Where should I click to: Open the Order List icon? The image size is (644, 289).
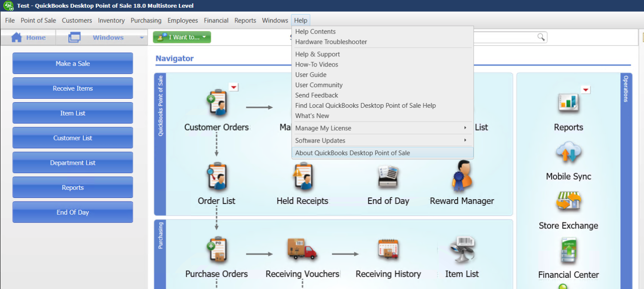[217, 176]
